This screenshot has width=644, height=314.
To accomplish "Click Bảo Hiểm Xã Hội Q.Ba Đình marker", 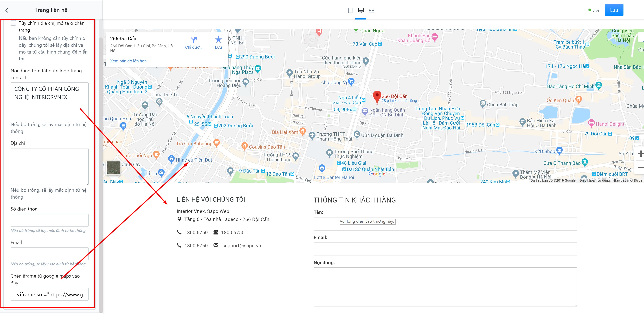I will (523, 122).
